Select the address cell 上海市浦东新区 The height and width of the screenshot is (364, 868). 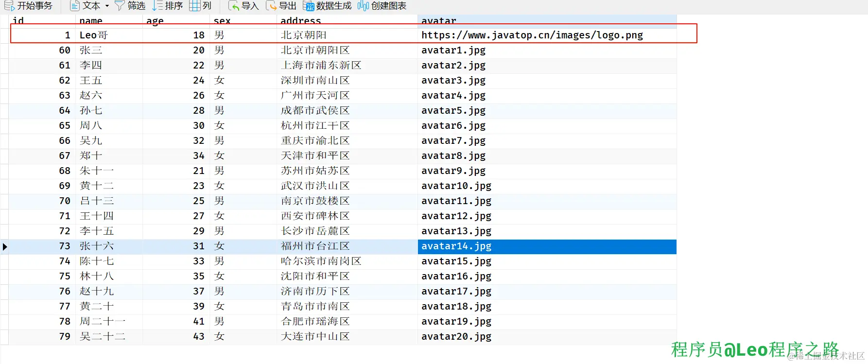pos(347,65)
